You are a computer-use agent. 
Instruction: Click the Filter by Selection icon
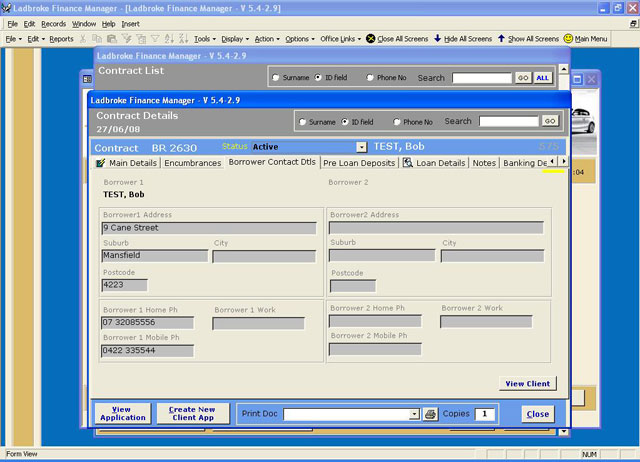(127, 39)
